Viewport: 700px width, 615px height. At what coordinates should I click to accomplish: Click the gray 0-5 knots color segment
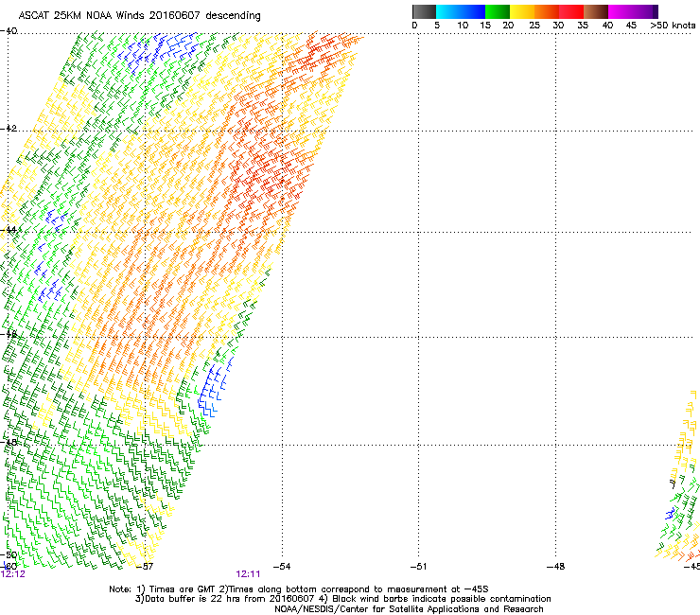pos(424,11)
